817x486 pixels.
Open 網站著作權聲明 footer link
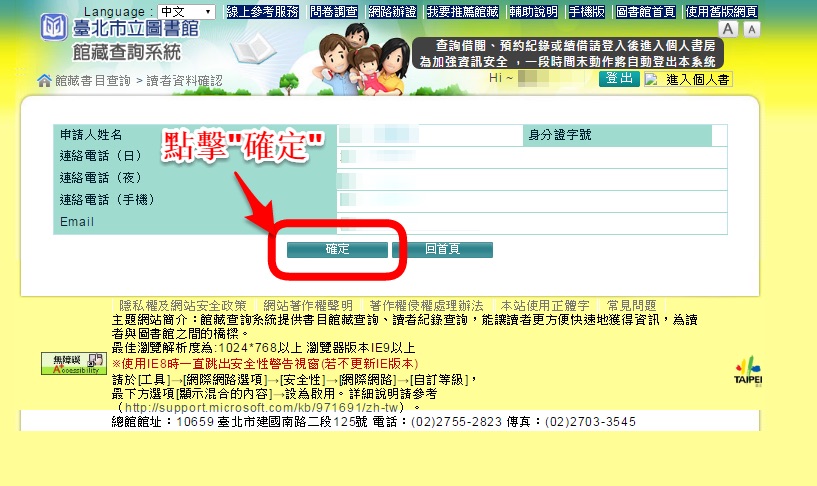click(308, 305)
